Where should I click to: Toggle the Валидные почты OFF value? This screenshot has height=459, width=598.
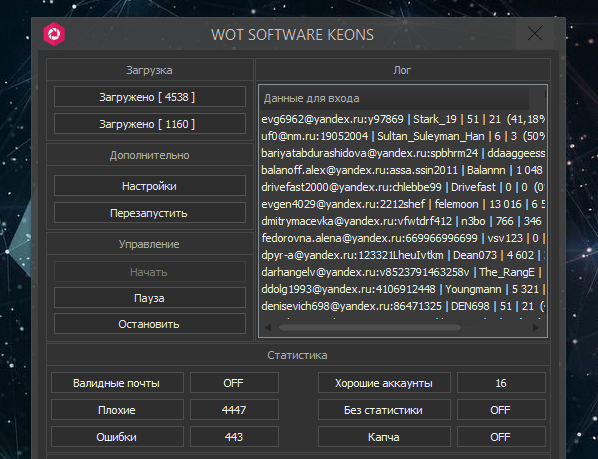234,383
